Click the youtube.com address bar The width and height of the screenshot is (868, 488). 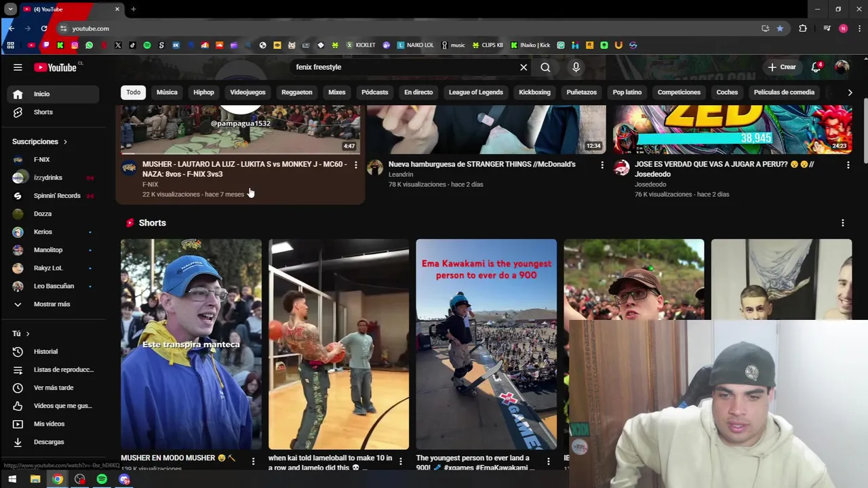click(407, 28)
